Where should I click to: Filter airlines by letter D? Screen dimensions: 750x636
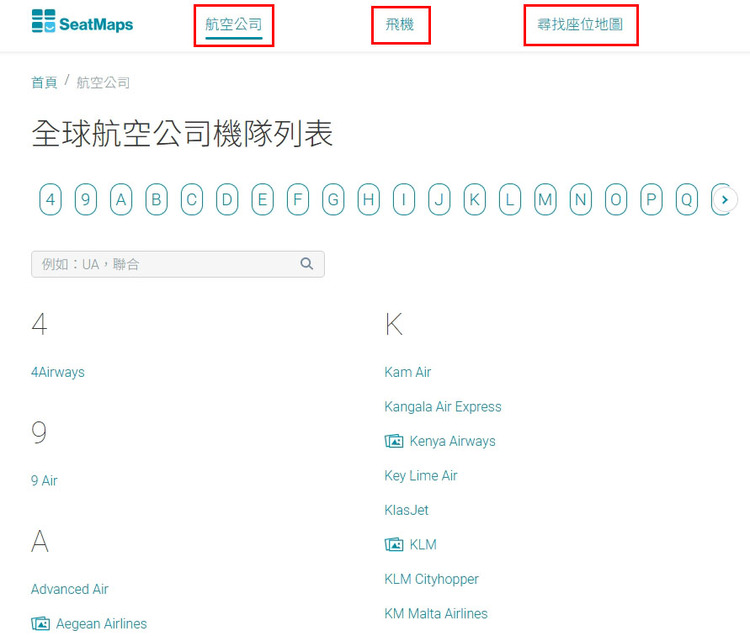[227, 199]
